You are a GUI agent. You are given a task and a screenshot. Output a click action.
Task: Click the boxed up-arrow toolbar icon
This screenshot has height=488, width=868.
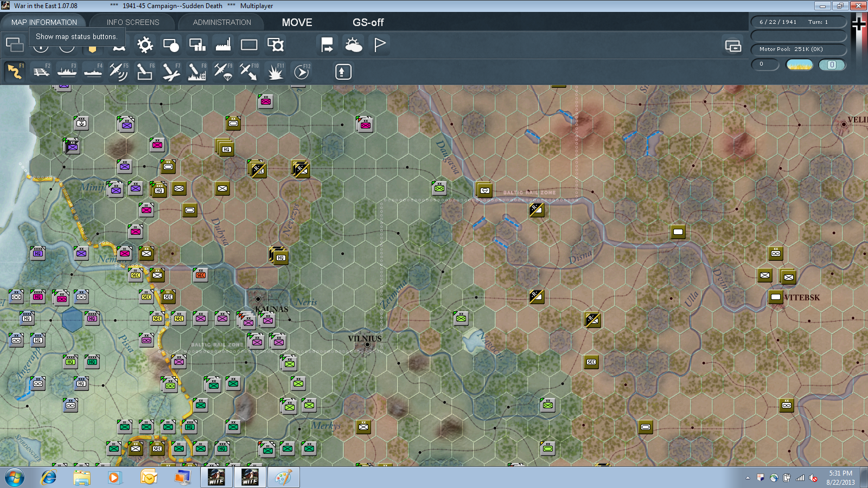[343, 72]
